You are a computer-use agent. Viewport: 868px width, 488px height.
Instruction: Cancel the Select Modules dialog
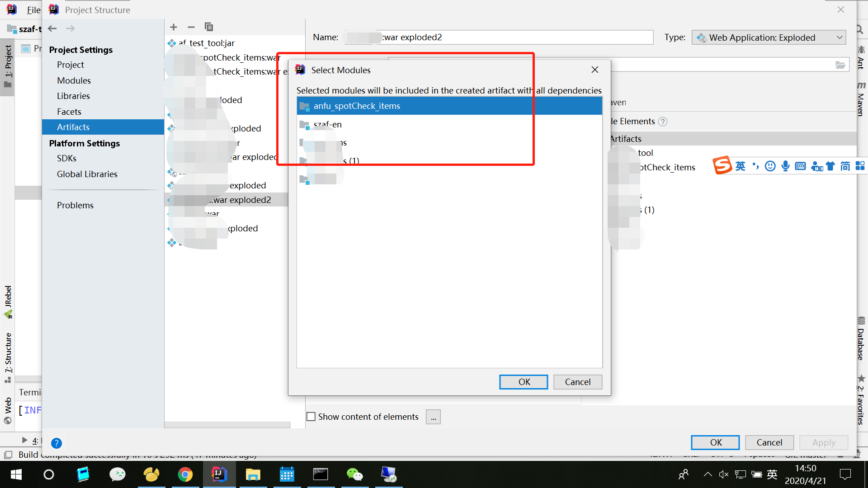(x=577, y=382)
